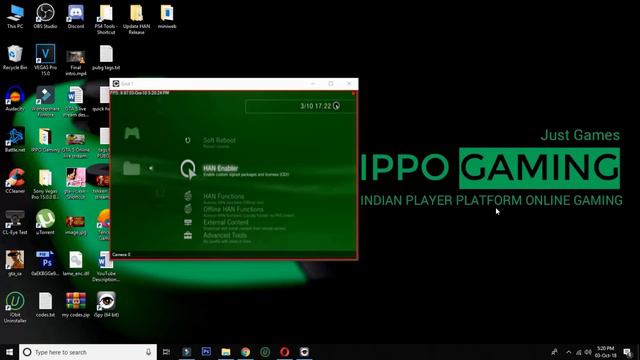Open Opera from the taskbar
The height and width of the screenshot is (360, 640).
click(284, 352)
